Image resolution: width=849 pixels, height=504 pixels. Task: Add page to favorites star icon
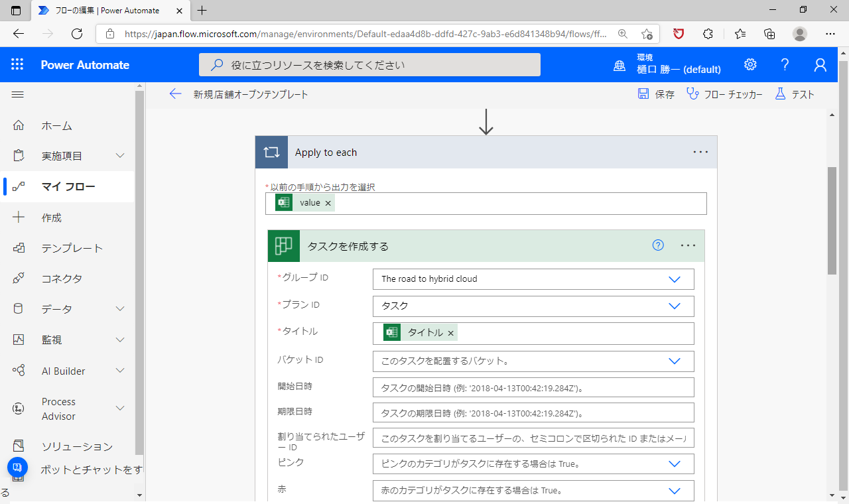click(647, 34)
